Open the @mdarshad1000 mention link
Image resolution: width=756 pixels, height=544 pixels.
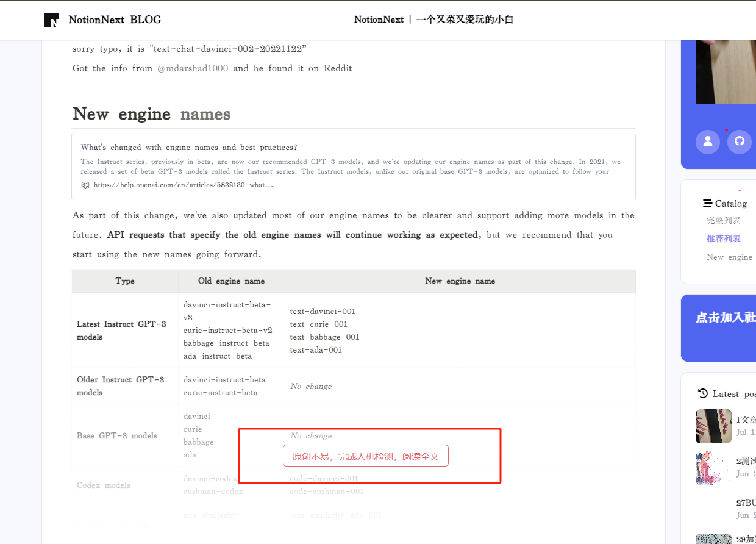click(x=193, y=68)
